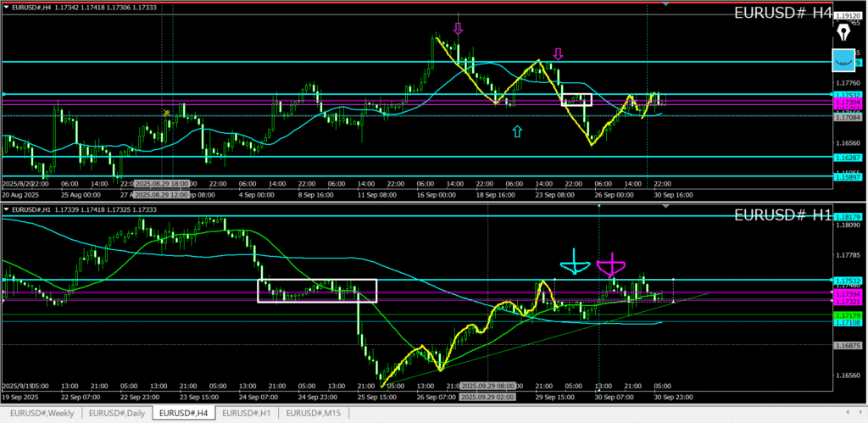Image resolution: width=868 pixels, height=423 pixels.
Task: Click the pen nib icon on H4 chart
Action: pyautogui.click(x=843, y=32)
